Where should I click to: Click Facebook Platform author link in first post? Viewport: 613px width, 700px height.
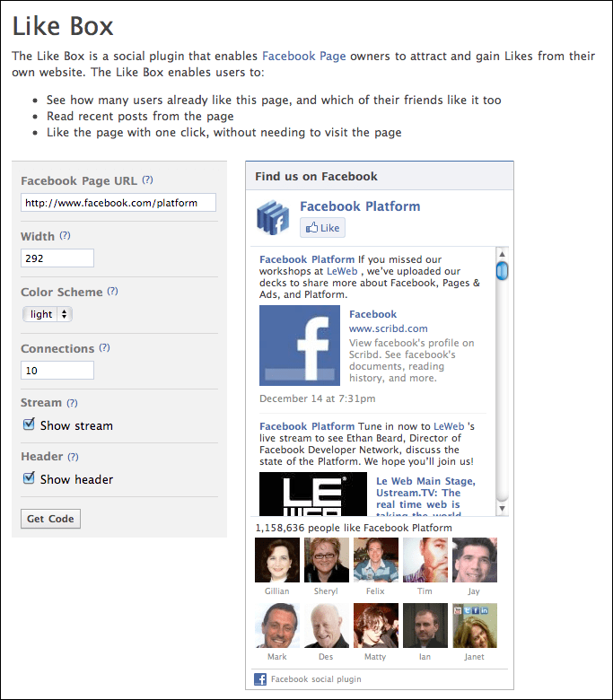(x=307, y=259)
